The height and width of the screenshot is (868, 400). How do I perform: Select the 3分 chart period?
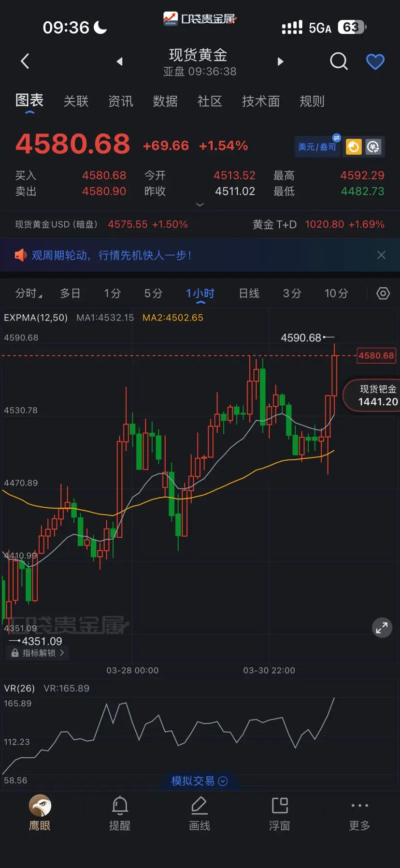292,293
